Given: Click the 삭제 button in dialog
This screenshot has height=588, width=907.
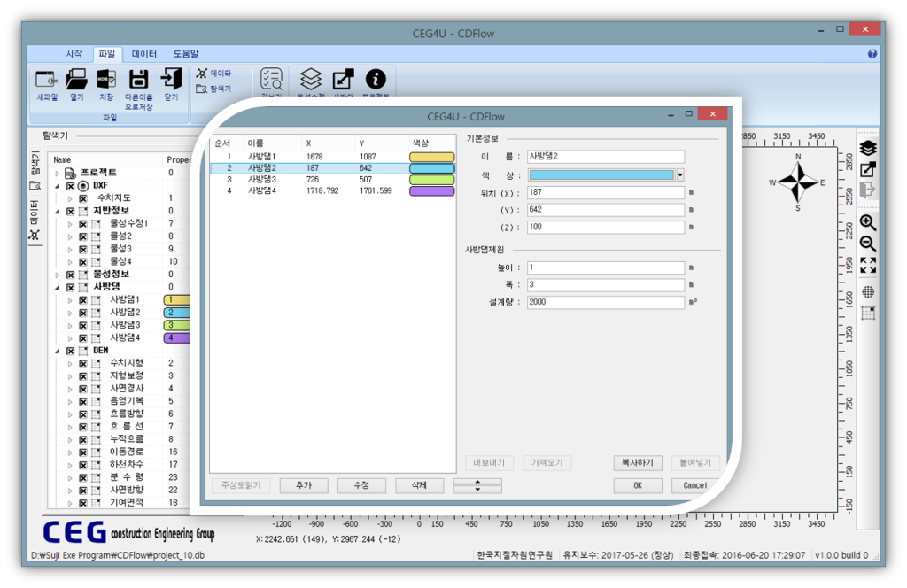Looking at the screenshot, I should [419, 485].
